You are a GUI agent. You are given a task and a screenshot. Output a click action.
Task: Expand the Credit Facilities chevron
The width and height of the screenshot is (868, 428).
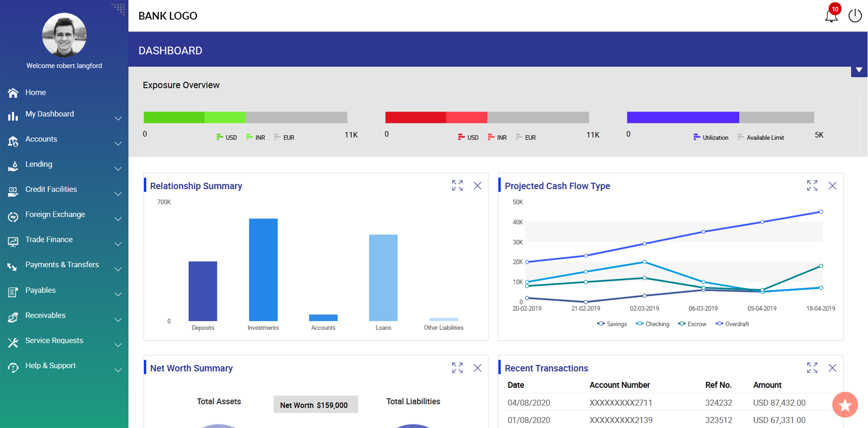(x=118, y=194)
